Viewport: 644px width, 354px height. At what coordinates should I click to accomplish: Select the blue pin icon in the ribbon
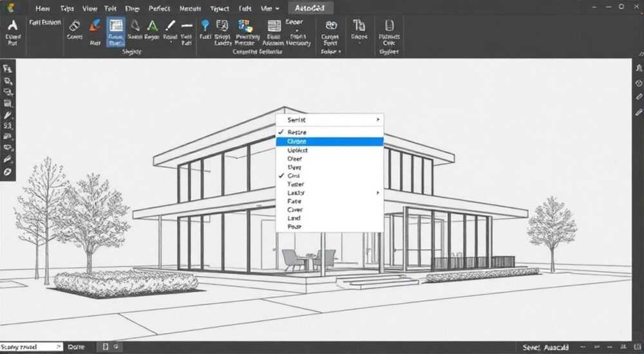point(205,26)
